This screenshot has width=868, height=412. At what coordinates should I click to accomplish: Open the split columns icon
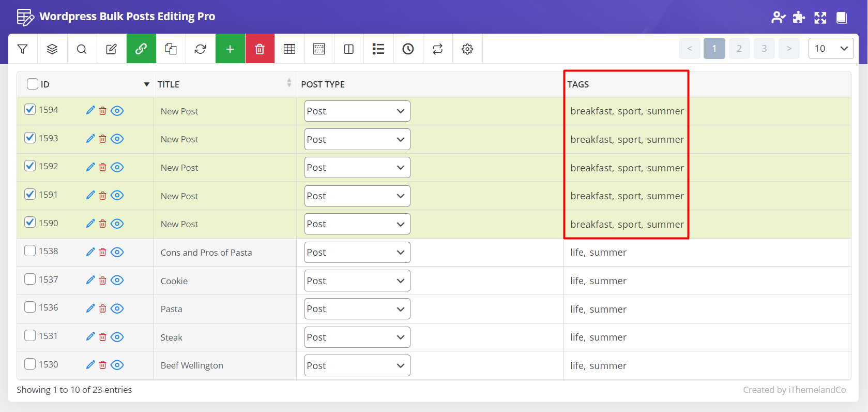(349, 49)
